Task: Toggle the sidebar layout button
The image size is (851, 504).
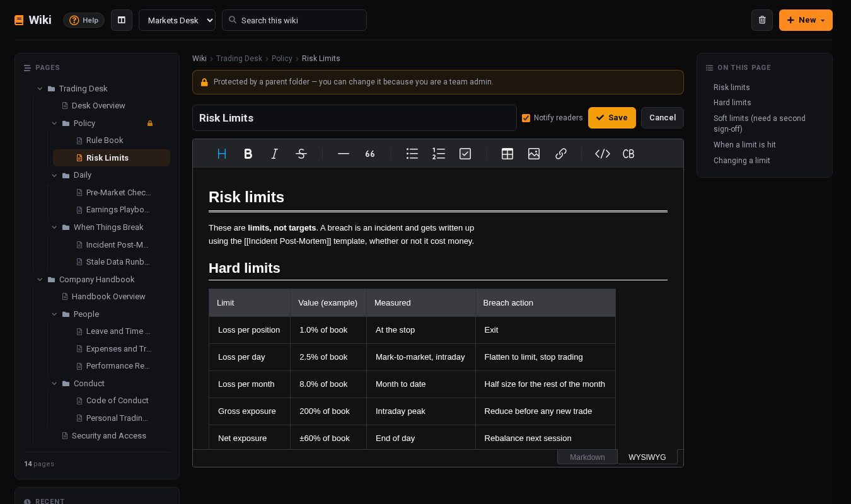Action: tap(122, 20)
